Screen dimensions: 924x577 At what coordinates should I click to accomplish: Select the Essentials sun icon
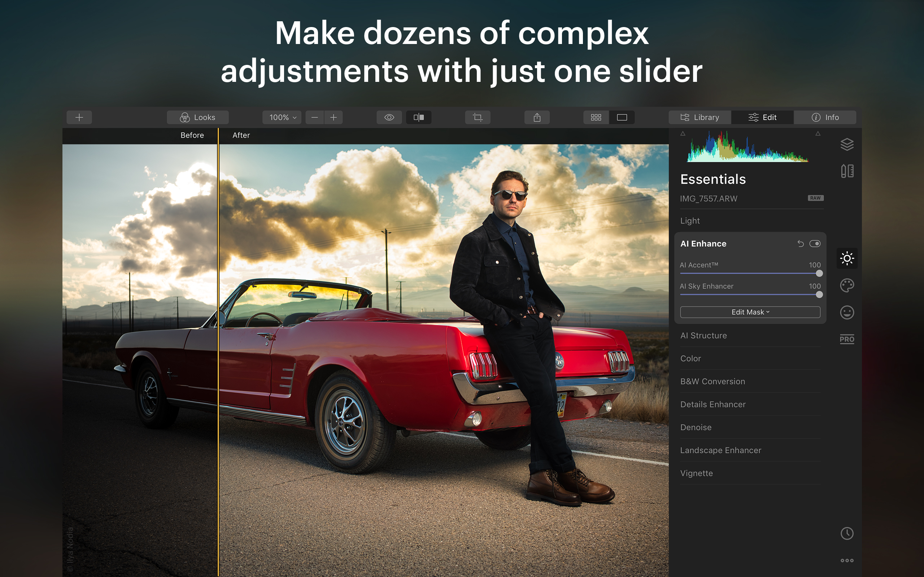click(846, 258)
